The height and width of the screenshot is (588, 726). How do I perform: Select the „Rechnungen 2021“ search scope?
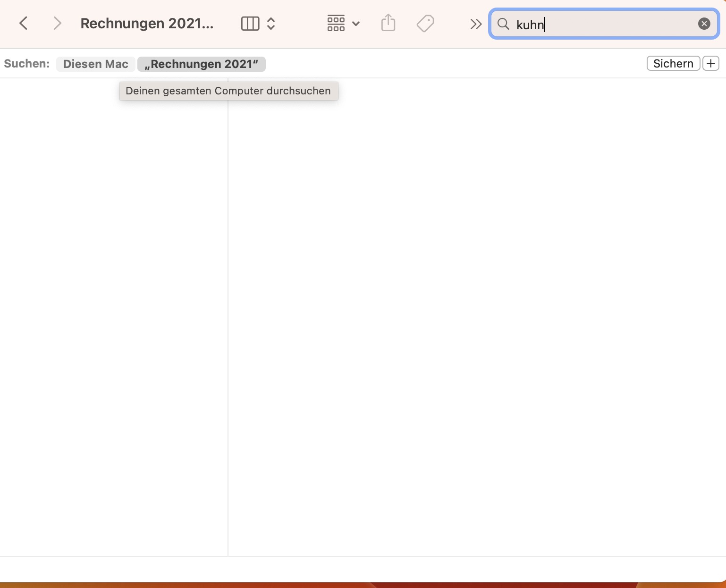click(202, 64)
